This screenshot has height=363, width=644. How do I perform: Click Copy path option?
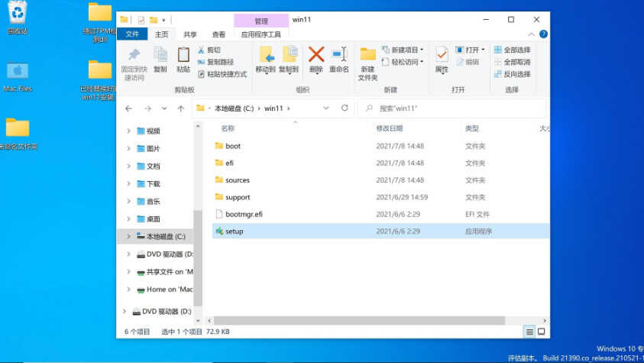(x=216, y=62)
